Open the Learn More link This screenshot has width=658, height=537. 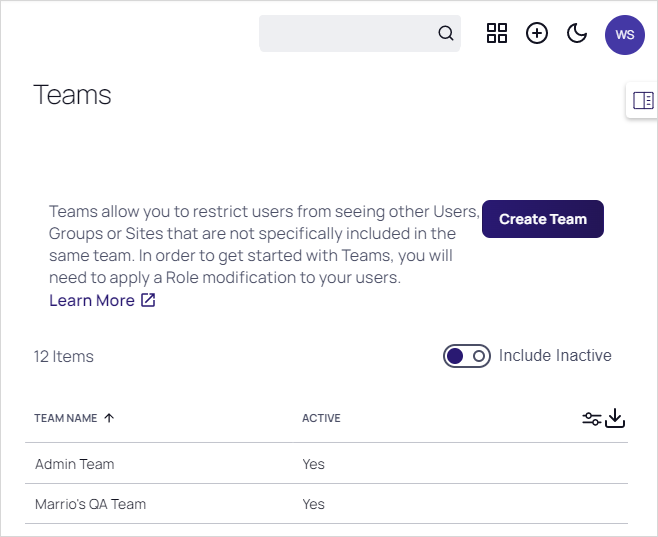point(92,301)
